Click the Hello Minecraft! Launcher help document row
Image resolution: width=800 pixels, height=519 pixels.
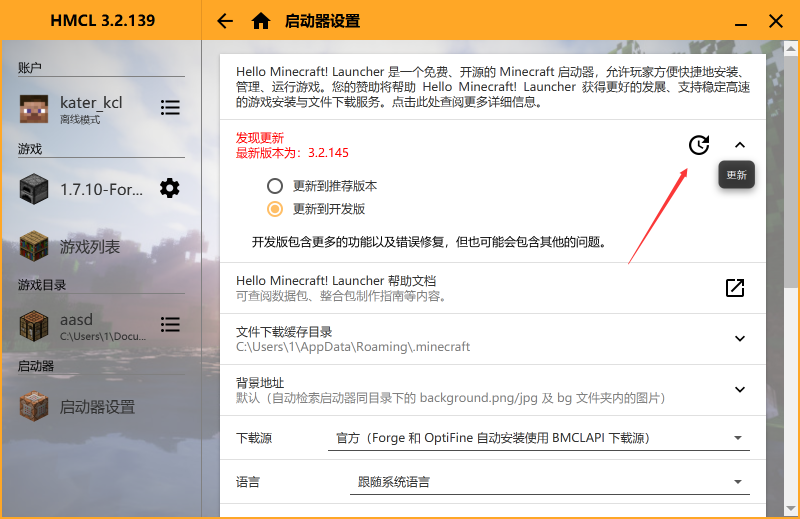470,288
